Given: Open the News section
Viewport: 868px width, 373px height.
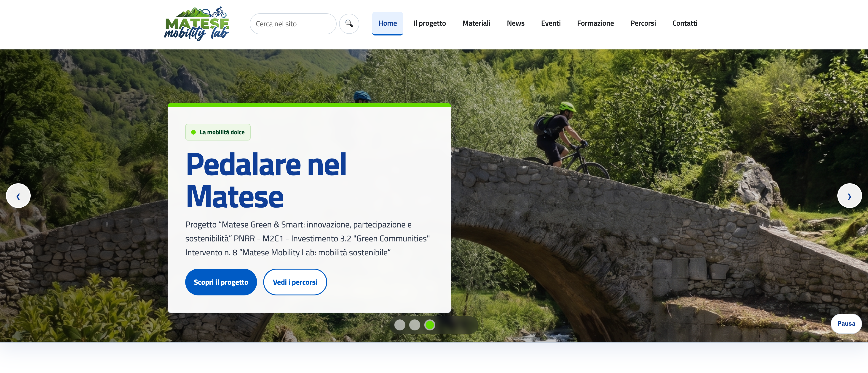Looking at the screenshot, I should [516, 23].
